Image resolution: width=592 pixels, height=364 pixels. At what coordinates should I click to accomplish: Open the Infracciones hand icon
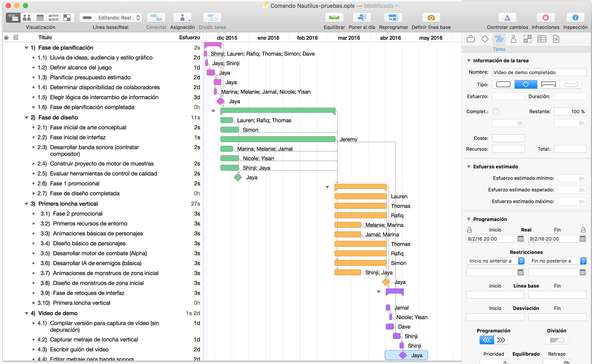[545, 18]
